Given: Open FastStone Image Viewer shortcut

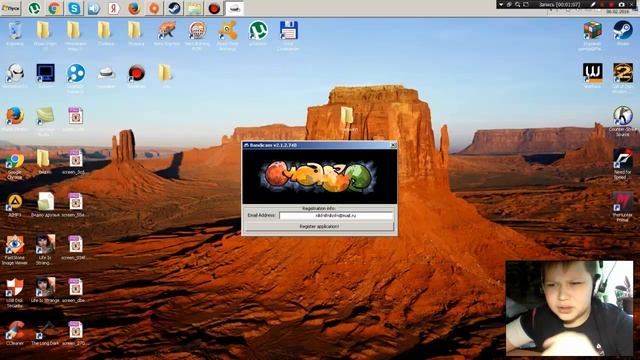Looking at the screenshot, I should (15, 250).
